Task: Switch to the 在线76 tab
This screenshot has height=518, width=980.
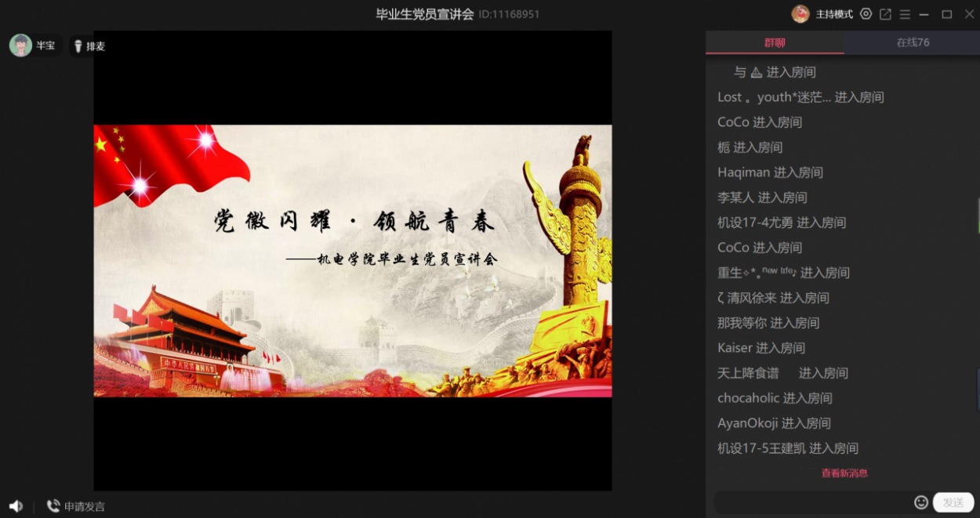Action: (x=911, y=42)
